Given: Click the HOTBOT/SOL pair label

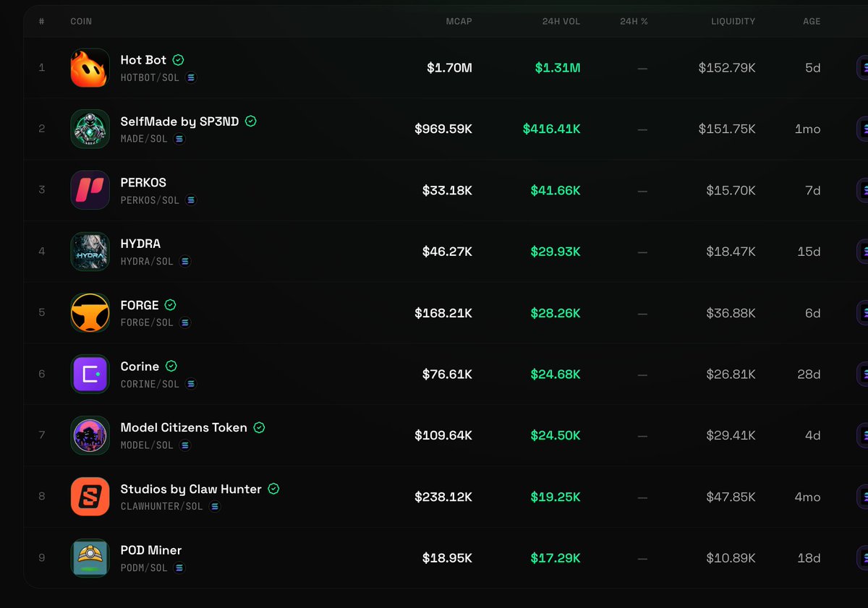Looking at the screenshot, I should tap(150, 77).
